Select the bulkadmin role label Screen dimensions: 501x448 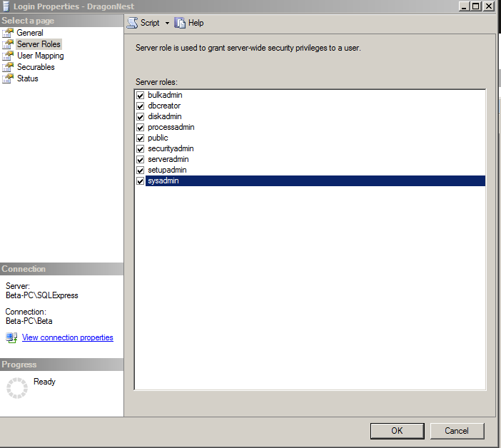click(x=165, y=95)
